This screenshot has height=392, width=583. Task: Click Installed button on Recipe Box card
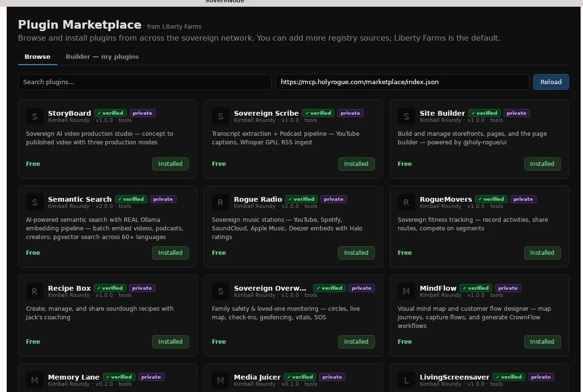click(x=170, y=341)
